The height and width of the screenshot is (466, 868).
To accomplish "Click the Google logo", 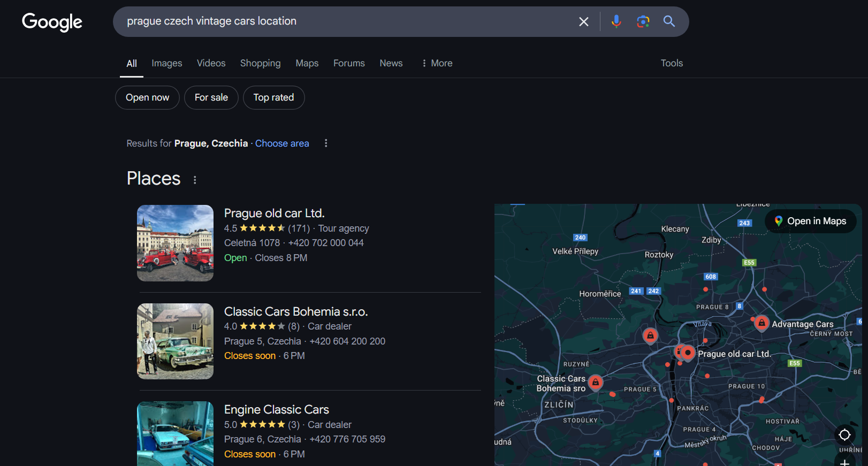I will 52,22.
